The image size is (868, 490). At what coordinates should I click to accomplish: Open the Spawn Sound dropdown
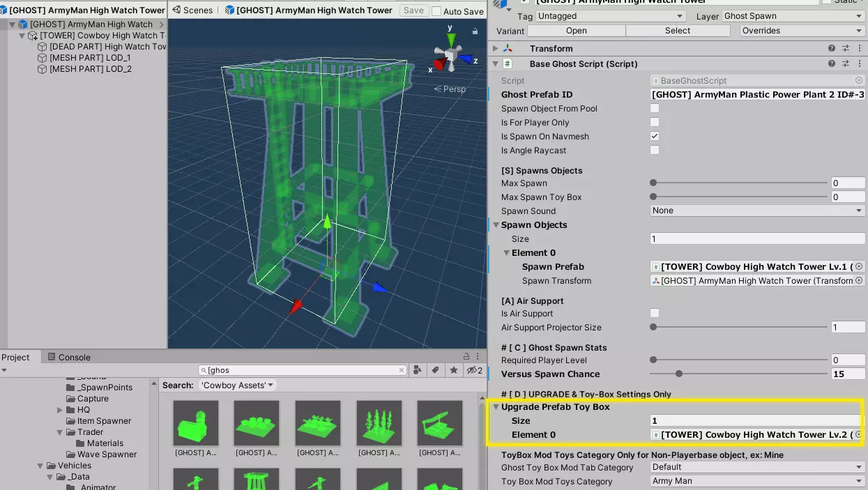(757, 210)
